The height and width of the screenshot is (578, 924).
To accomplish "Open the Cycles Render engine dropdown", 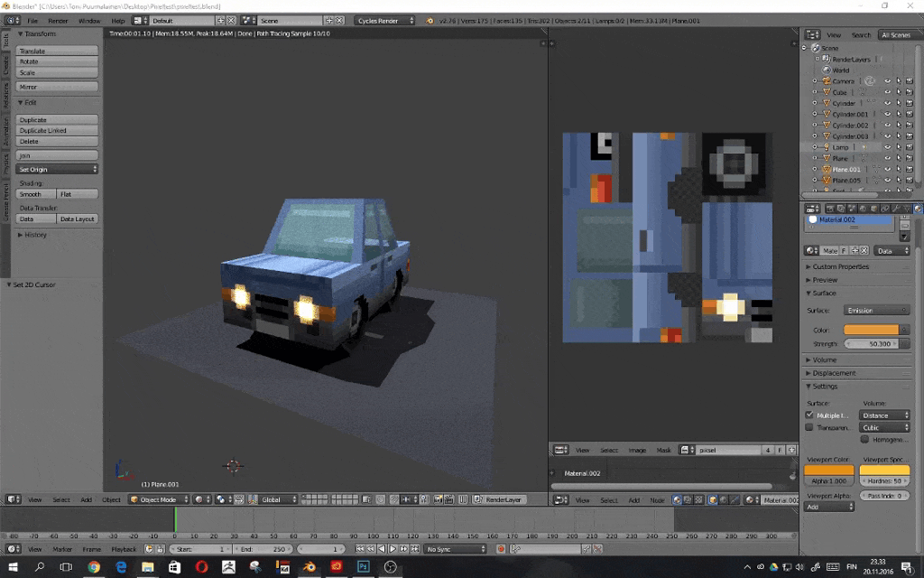I will pyautogui.click(x=384, y=20).
